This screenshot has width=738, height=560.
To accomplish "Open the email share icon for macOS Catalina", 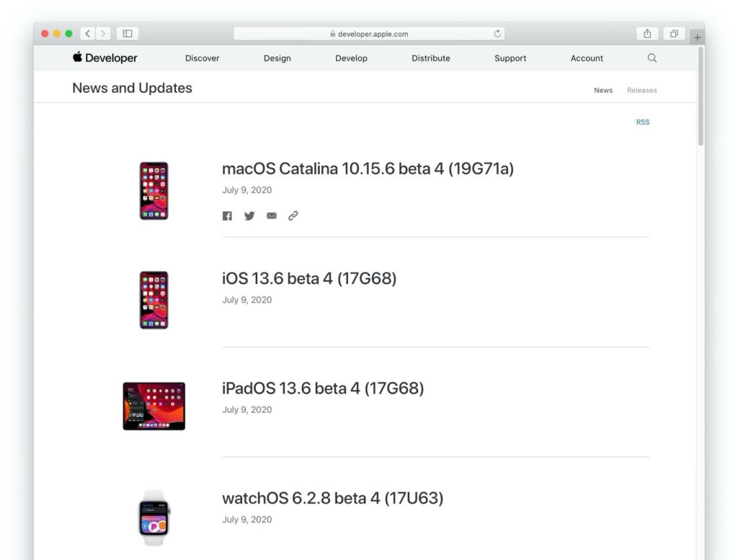I will click(272, 215).
